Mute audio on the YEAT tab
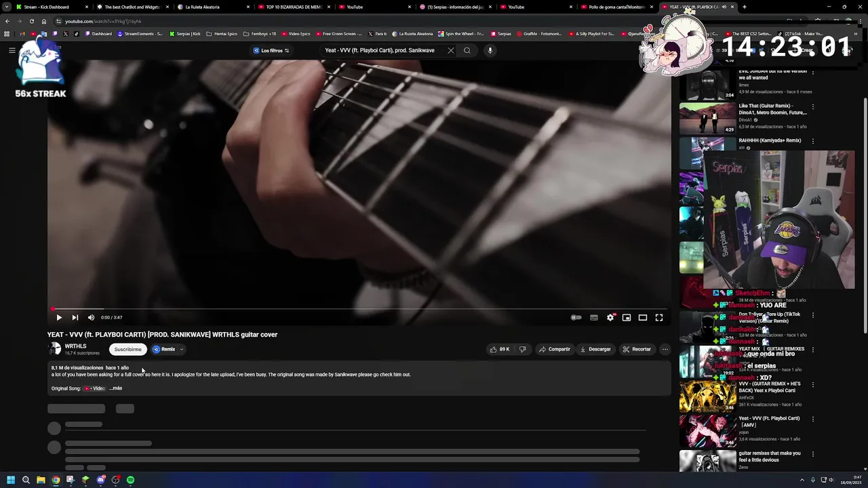Image resolution: width=868 pixels, height=488 pixels. (x=724, y=7)
